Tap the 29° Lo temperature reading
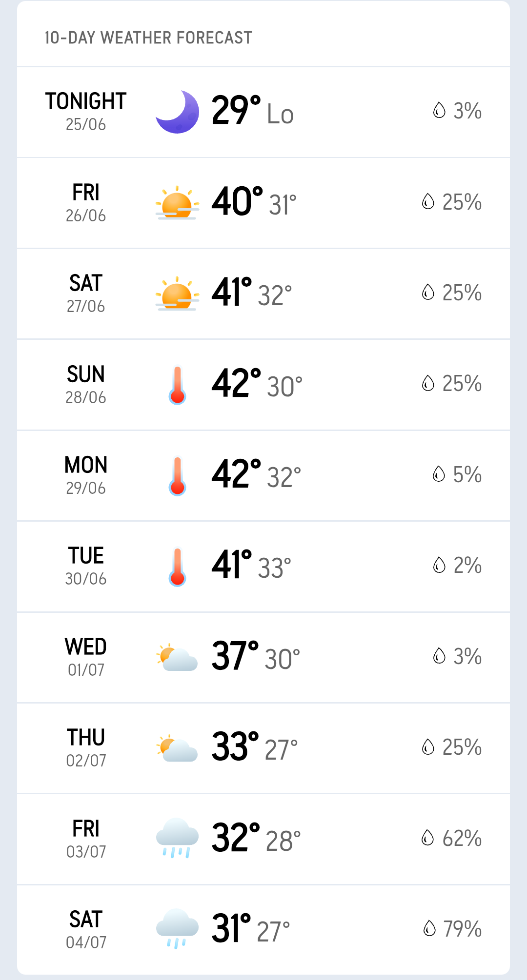 click(252, 111)
